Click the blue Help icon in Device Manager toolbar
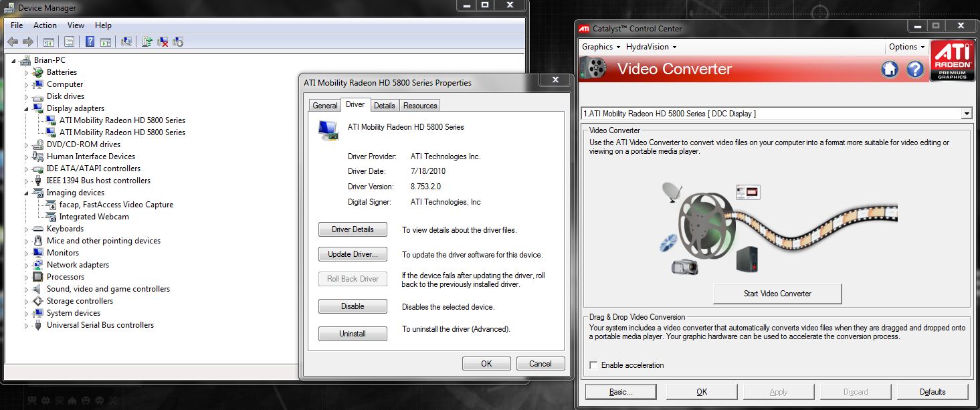The width and height of the screenshot is (980, 410). coord(90,41)
